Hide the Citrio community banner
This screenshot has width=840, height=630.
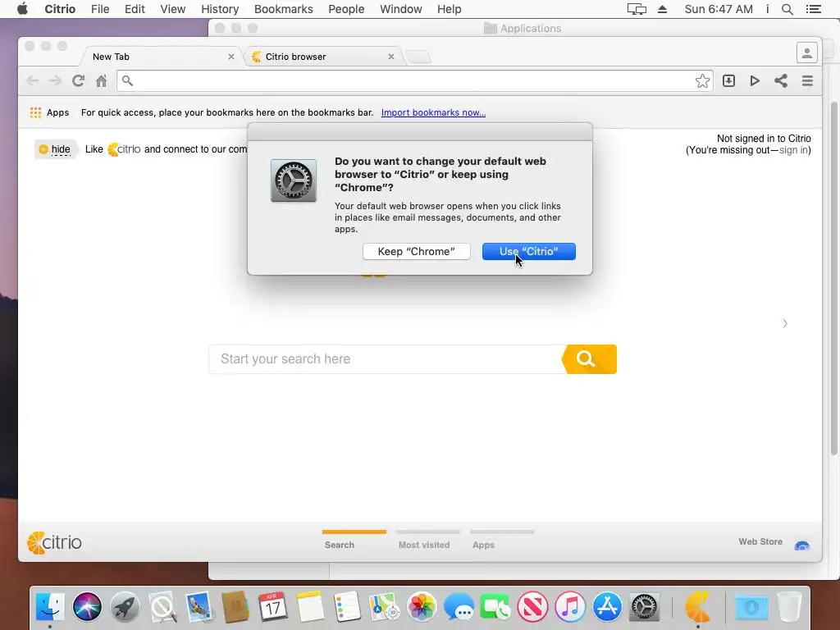point(55,149)
